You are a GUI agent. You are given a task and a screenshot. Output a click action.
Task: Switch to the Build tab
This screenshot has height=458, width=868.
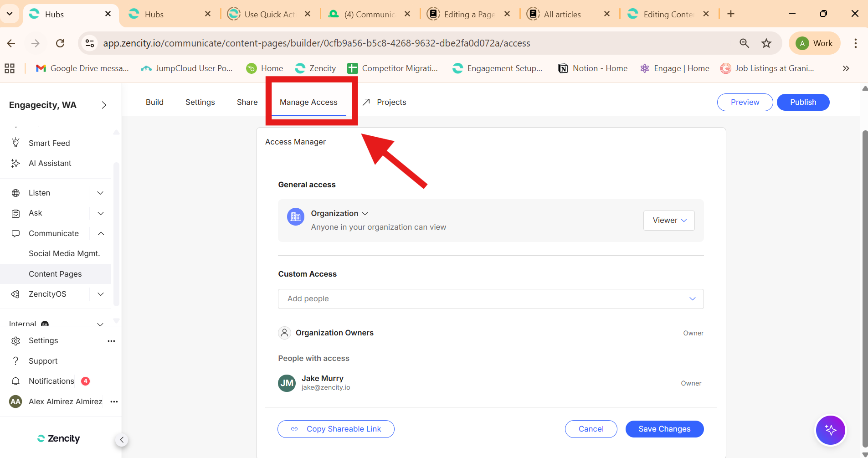coord(154,102)
